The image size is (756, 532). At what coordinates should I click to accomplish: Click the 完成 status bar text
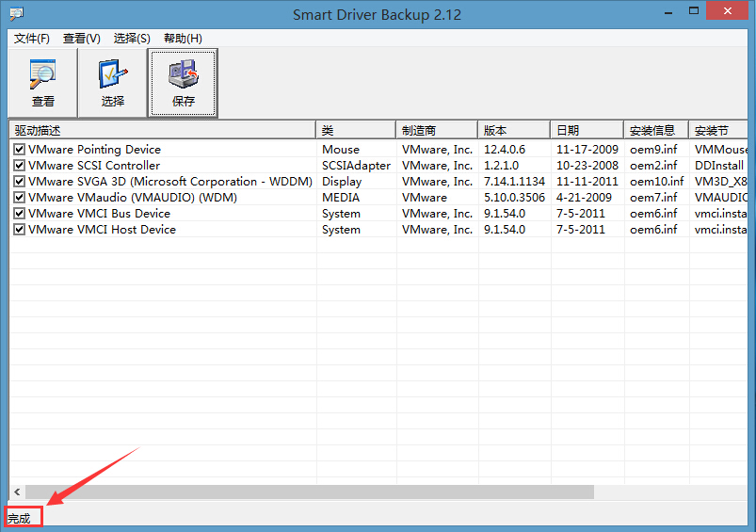19,519
